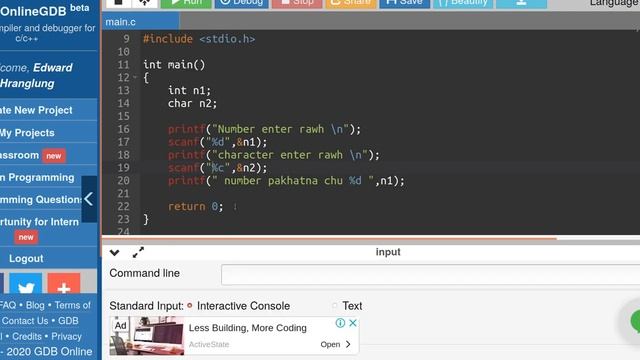The width and height of the screenshot is (640, 360).
Task: Open the main.c file tab
Action: pyautogui.click(x=140, y=21)
